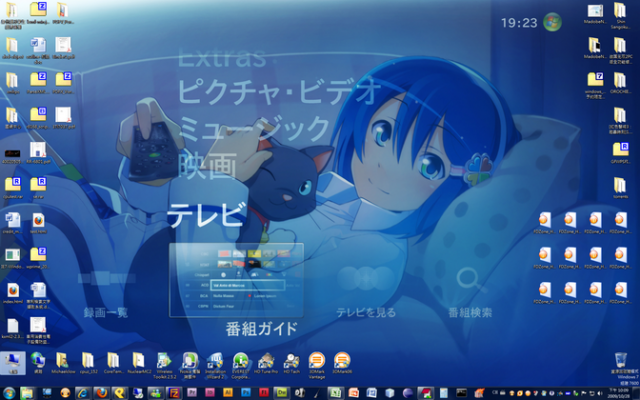Select the HD Tach shortcut
This screenshot has width=640, height=400.
(x=291, y=363)
